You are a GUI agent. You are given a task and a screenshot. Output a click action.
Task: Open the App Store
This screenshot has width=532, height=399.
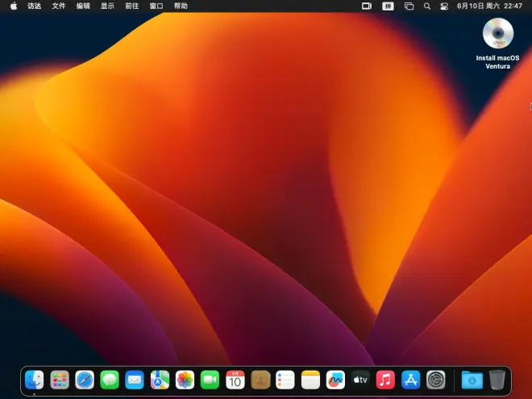tap(411, 380)
